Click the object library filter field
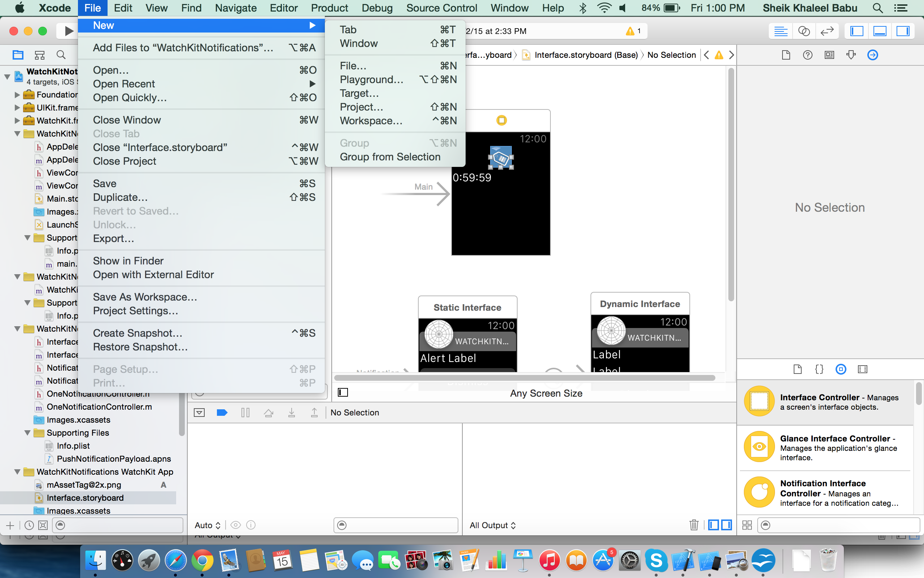The height and width of the screenshot is (578, 924). pos(838,525)
